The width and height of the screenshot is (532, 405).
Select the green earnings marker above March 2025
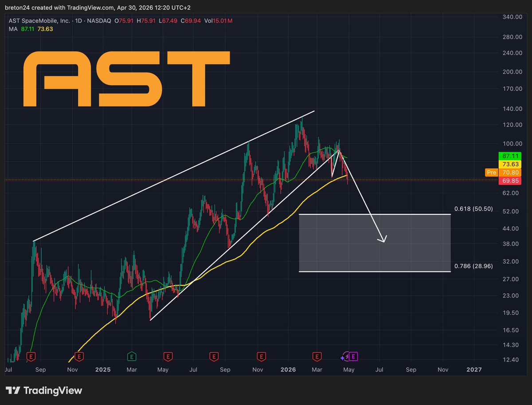pyautogui.click(x=131, y=356)
